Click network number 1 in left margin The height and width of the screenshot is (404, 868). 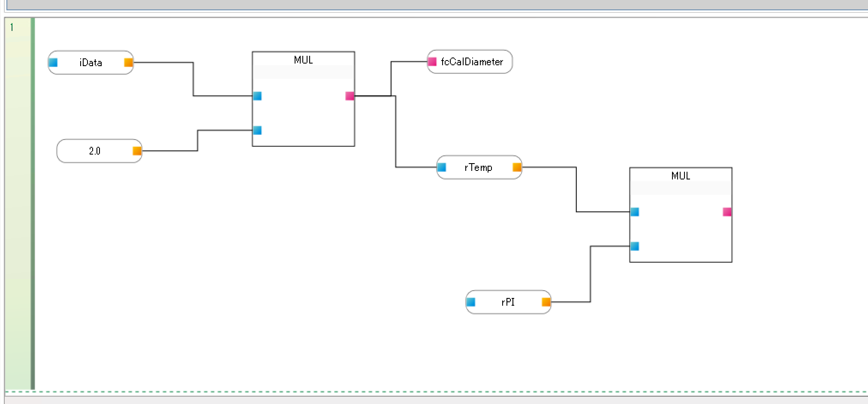[12, 27]
